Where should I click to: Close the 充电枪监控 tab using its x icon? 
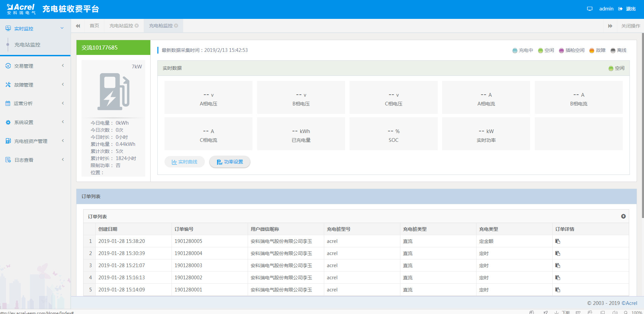176,26
